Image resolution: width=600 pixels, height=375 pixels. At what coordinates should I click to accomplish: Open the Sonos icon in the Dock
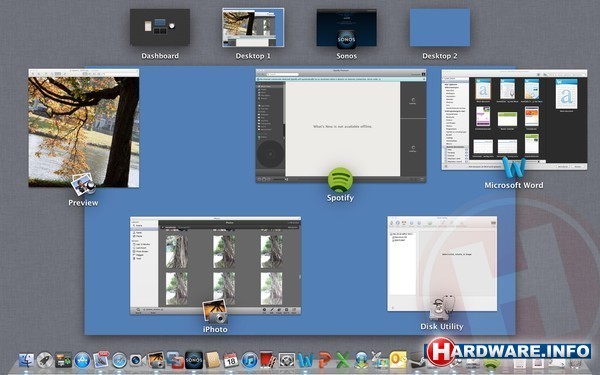tap(194, 360)
